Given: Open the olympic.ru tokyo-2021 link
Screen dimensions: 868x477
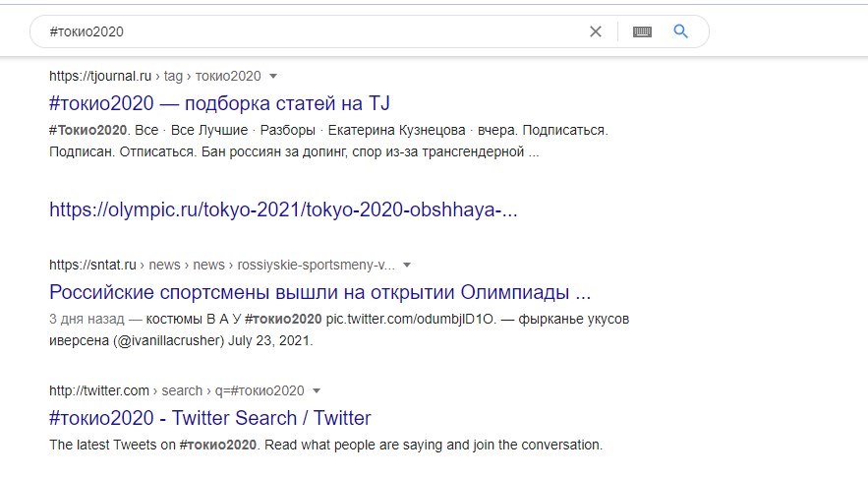Looking at the screenshot, I should pos(283,209).
